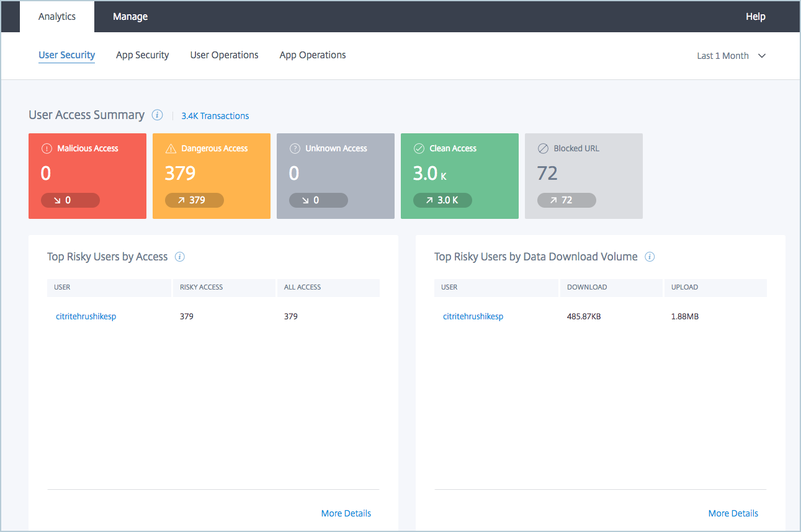Click More Details under Top Risky Users by Access
The width and height of the screenshot is (801, 532).
click(346, 513)
